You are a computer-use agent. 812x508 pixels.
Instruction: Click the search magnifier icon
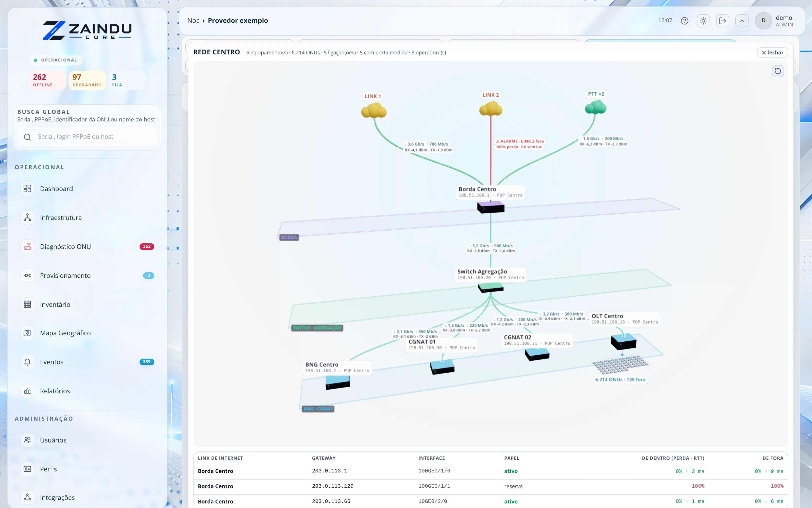(x=27, y=137)
